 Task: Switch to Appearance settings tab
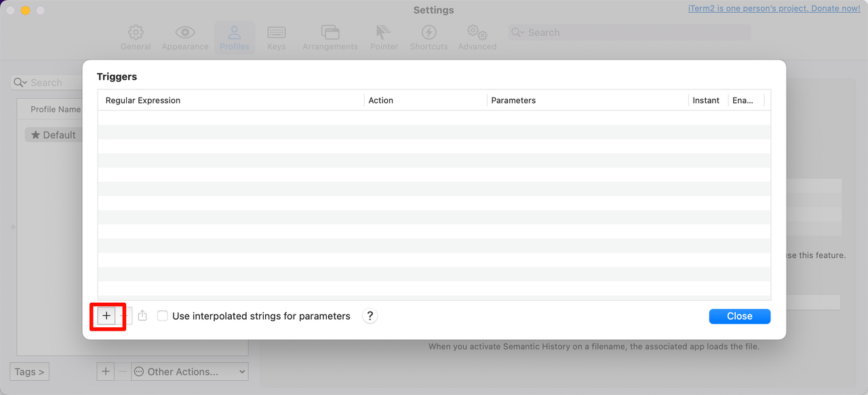tap(185, 37)
